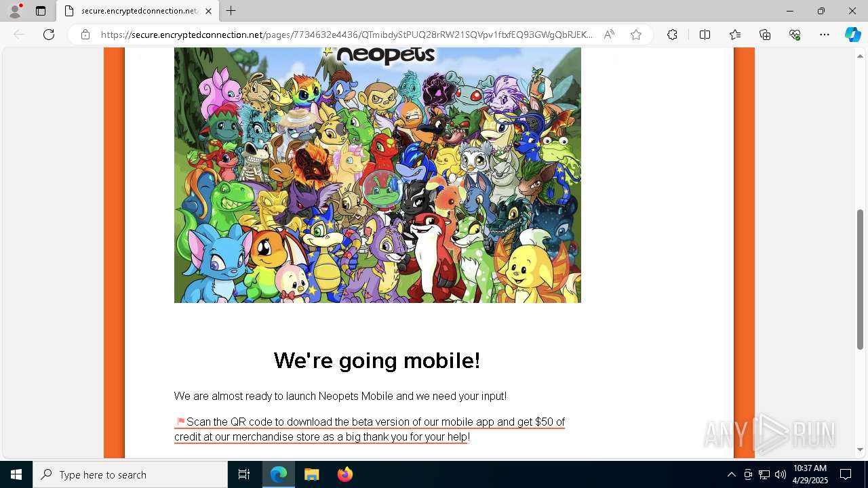
Task: Restore down the Edge window
Action: (821, 11)
